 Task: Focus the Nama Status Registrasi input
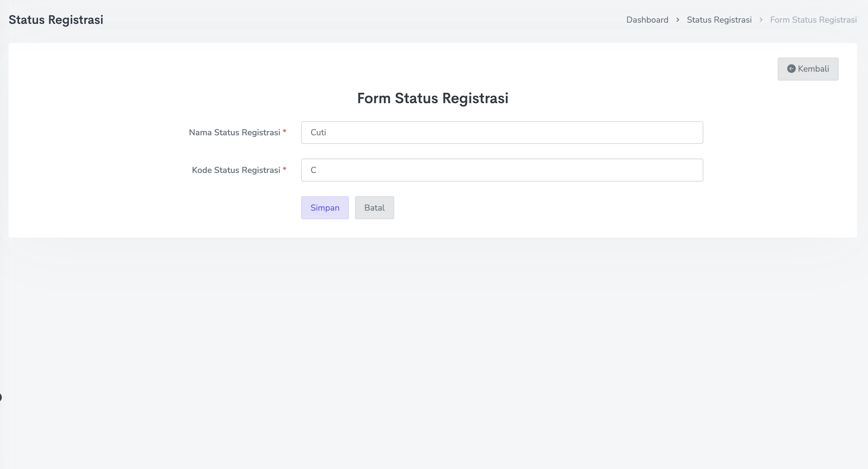click(x=502, y=133)
